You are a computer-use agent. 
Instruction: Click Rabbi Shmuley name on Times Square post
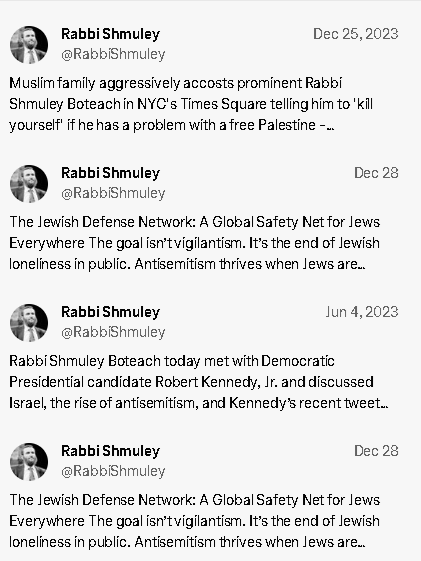tap(111, 34)
